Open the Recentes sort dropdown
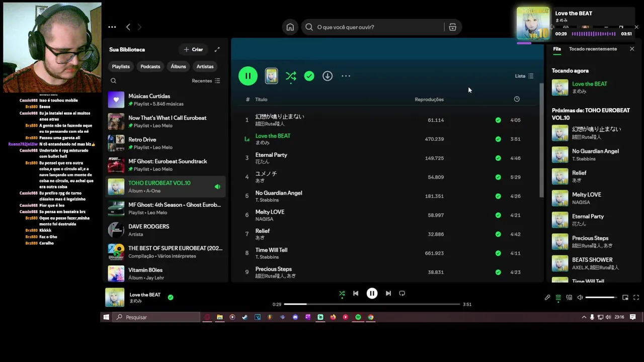The height and width of the screenshot is (362, 644). click(206, 80)
